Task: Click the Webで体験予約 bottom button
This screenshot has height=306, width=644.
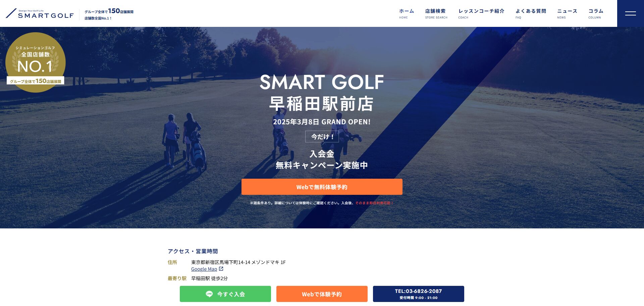Action: coord(322,294)
